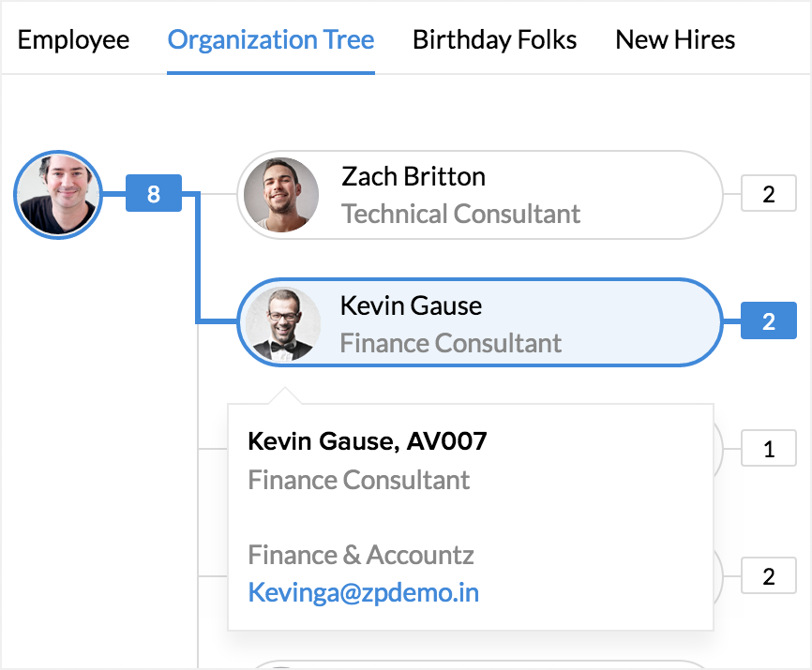
Task: Switch to Birthday Folks tab
Action: point(494,40)
